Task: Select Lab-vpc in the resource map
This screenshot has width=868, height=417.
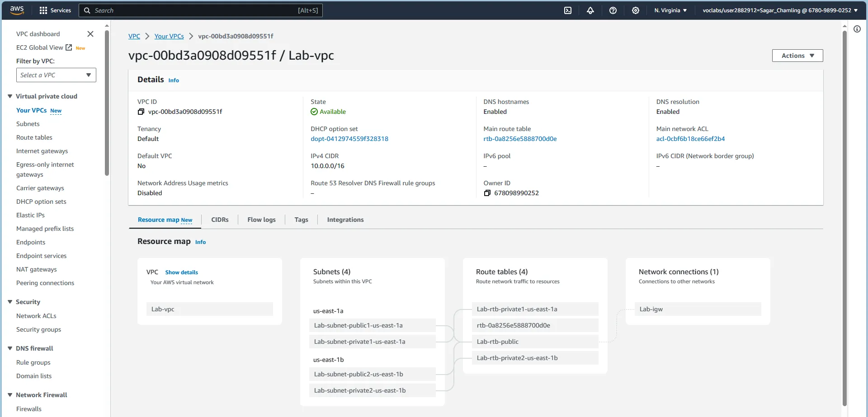Action: [210, 309]
